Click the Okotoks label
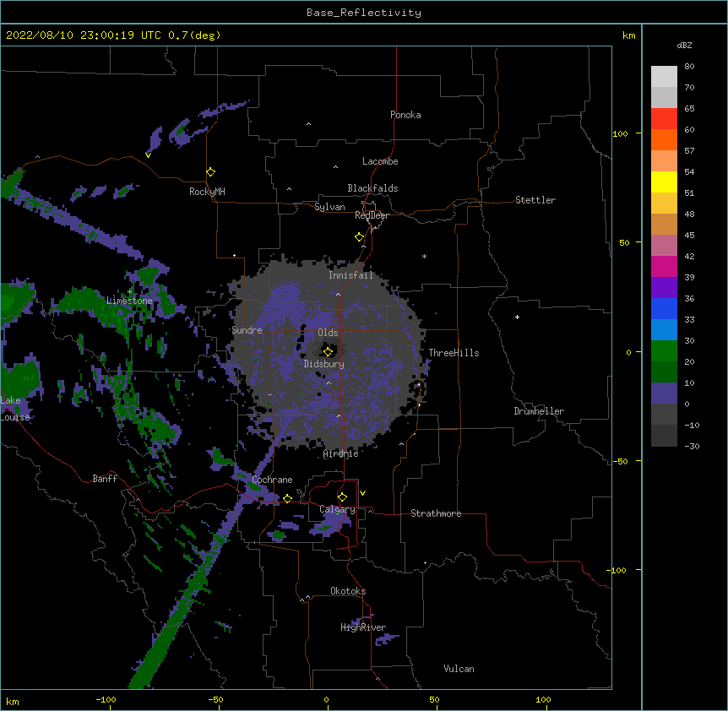Image resolution: width=728 pixels, height=711 pixels. 348,591
